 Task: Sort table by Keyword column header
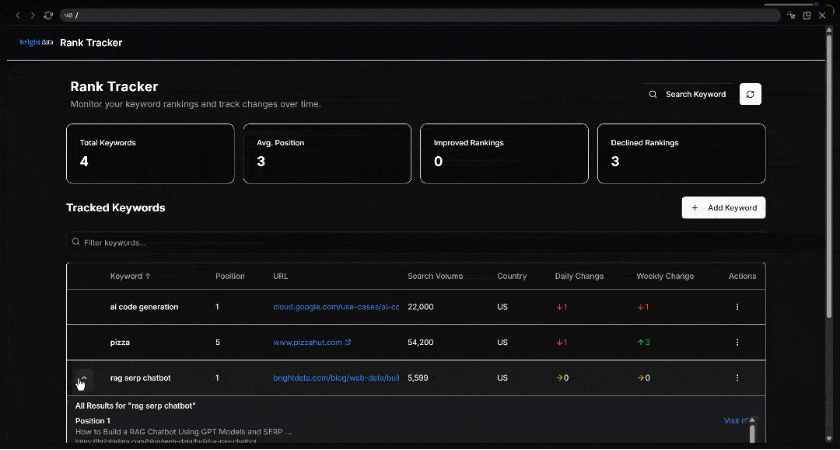(x=130, y=276)
